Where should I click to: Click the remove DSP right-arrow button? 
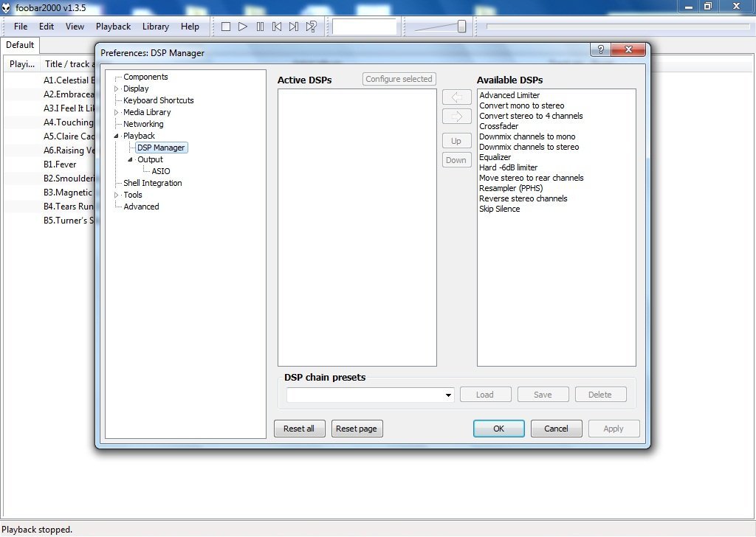tap(456, 117)
